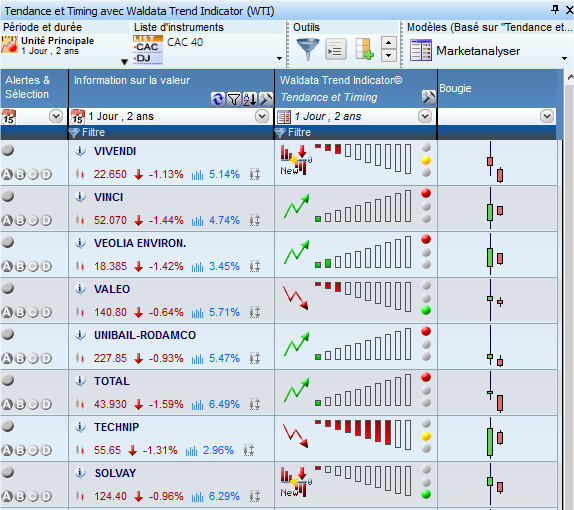Screen dimensions: 574x510
Task: Click the VIVENDI trend strength bar gauge
Action: (363, 159)
